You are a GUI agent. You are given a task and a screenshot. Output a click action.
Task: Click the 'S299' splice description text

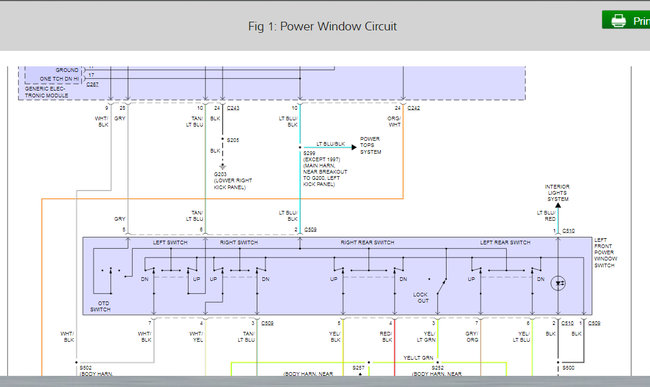click(325, 169)
